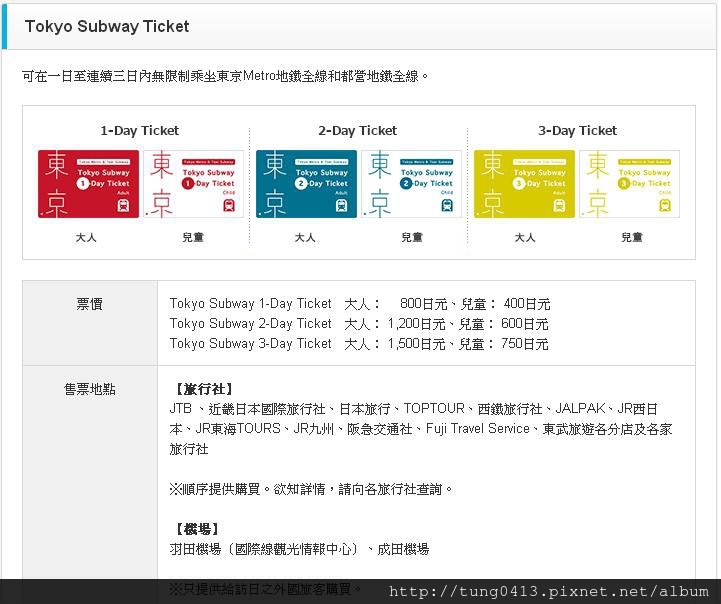
Task: Click the 【機場】 section heading
Action: pos(196,529)
